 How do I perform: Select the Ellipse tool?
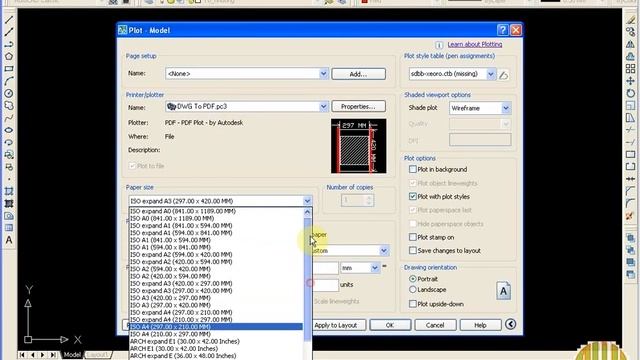click(x=9, y=130)
